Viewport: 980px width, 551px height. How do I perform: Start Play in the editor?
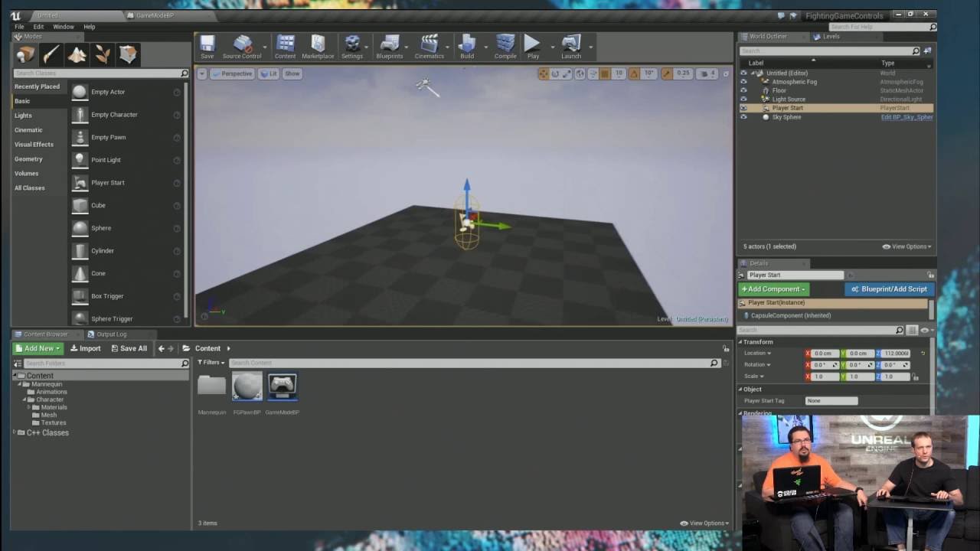(533, 47)
